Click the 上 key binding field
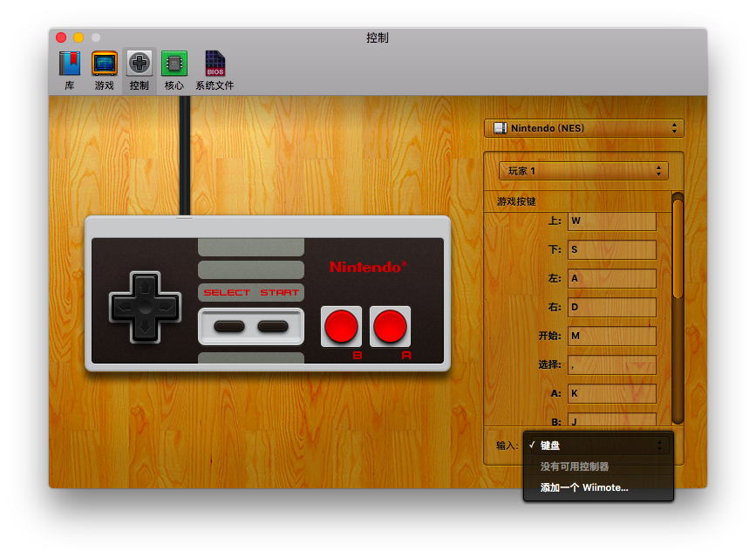This screenshot has height=558, width=756. [612, 221]
